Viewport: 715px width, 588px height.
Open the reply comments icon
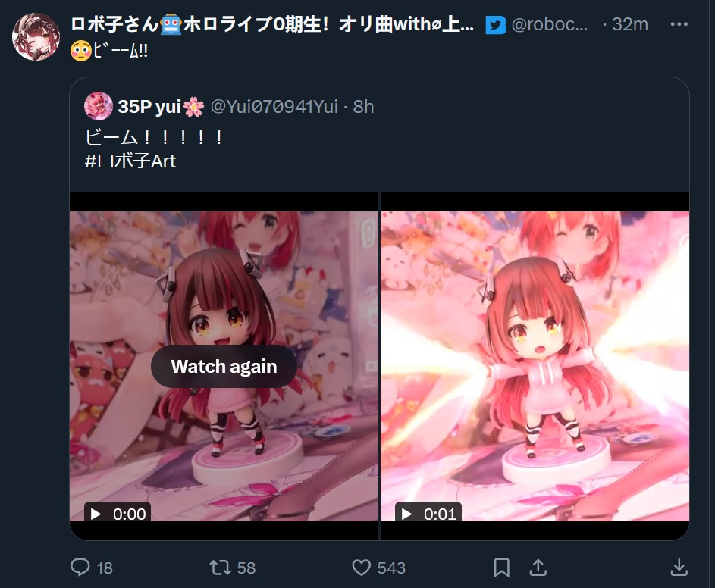pyautogui.click(x=80, y=568)
